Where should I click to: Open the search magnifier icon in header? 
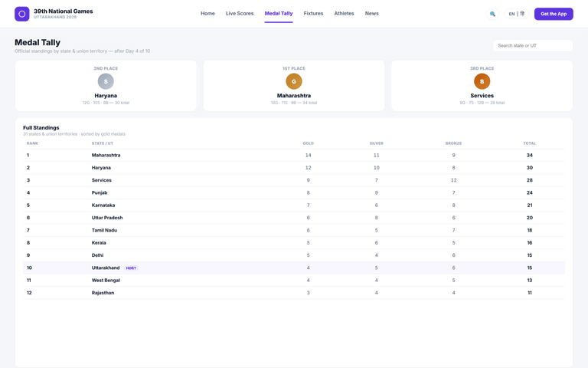[492, 14]
